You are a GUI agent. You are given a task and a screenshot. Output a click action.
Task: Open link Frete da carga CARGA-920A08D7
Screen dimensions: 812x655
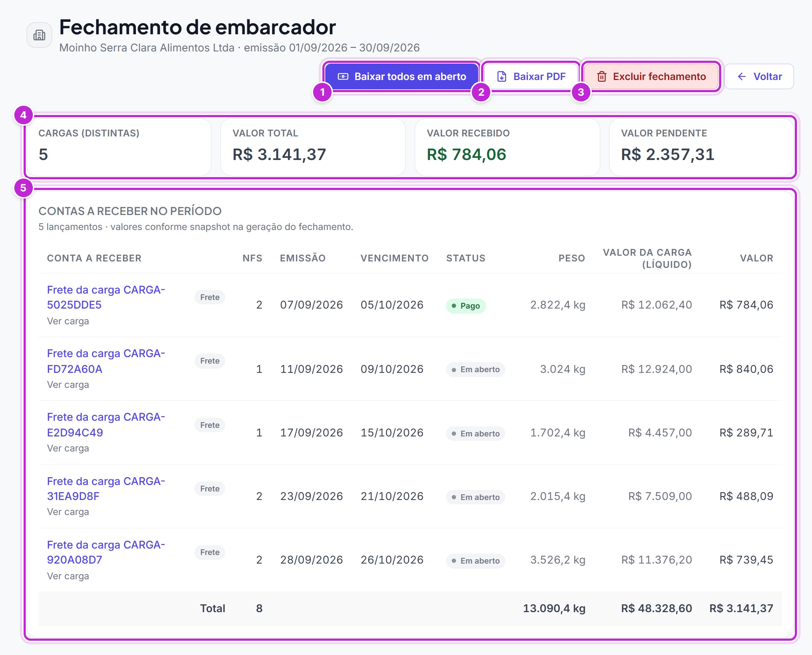coord(106,552)
